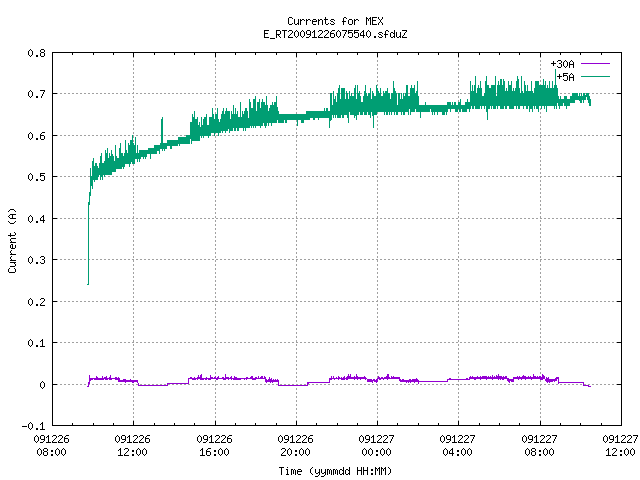The height and width of the screenshot is (480, 640).
Task: Click the green trace start point at 0.24 A
Action: 88,284
